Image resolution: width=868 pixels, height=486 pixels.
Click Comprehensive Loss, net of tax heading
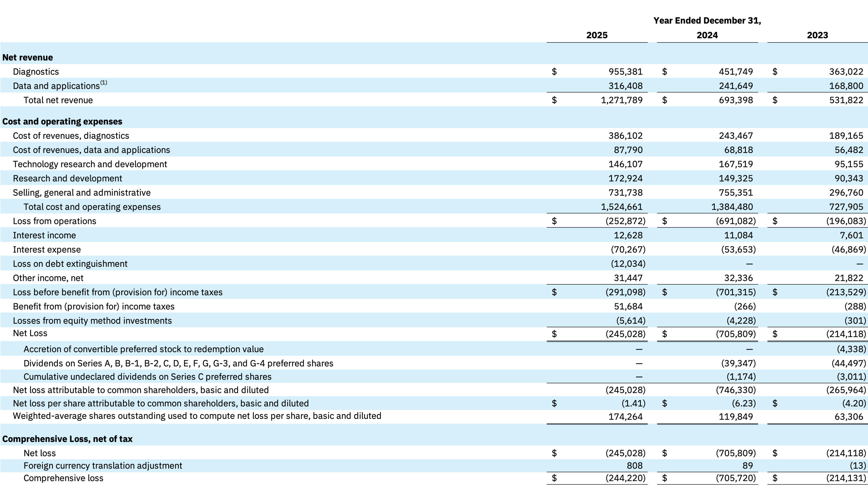click(67, 439)
